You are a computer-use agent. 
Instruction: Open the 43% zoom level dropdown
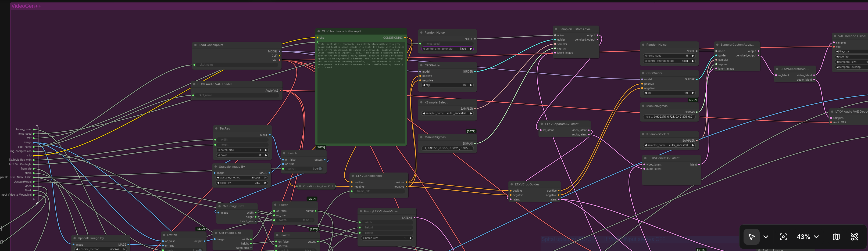point(807,237)
